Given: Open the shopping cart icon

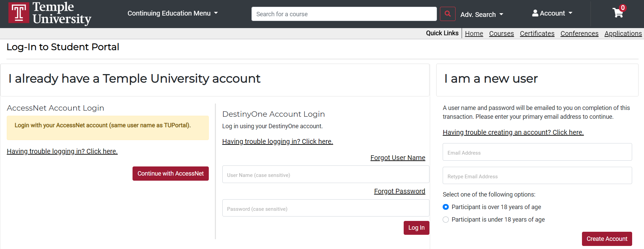Looking at the screenshot, I should [618, 13].
